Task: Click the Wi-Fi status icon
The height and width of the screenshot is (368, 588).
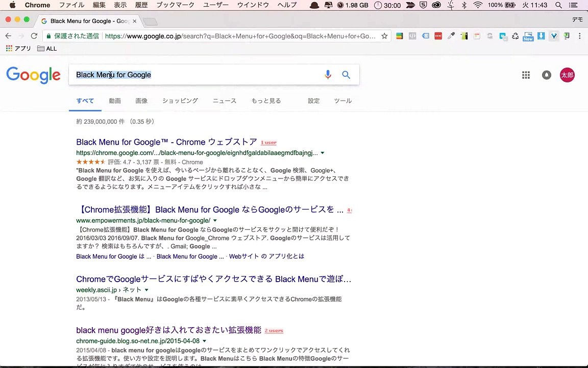Action: click(x=477, y=5)
